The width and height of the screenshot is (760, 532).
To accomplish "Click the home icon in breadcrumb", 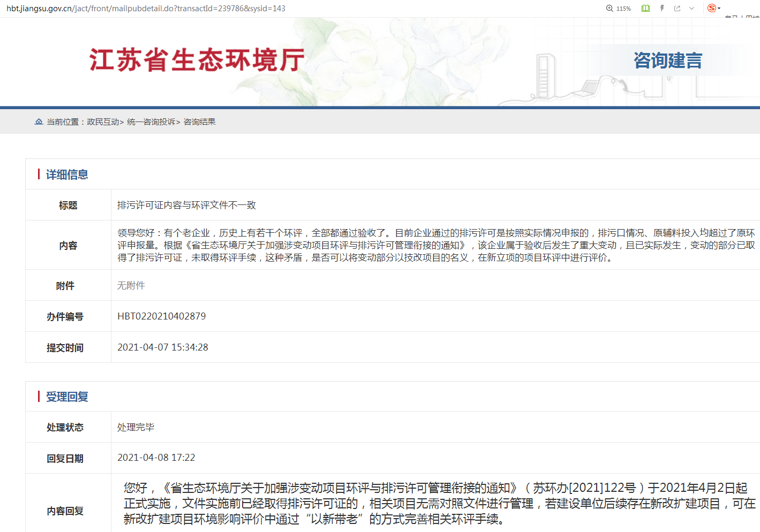I will pyautogui.click(x=39, y=122).
